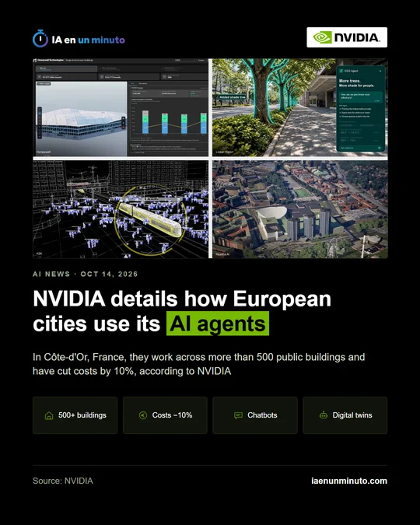Select the Chatbots card label
The image size is (420, 525).
click(x=262, y=415)
